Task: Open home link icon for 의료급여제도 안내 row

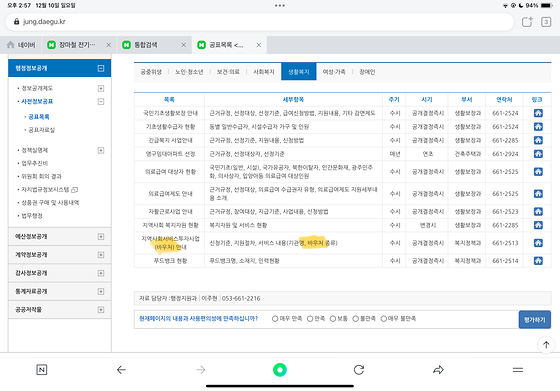Action: (x=538, y=194)
